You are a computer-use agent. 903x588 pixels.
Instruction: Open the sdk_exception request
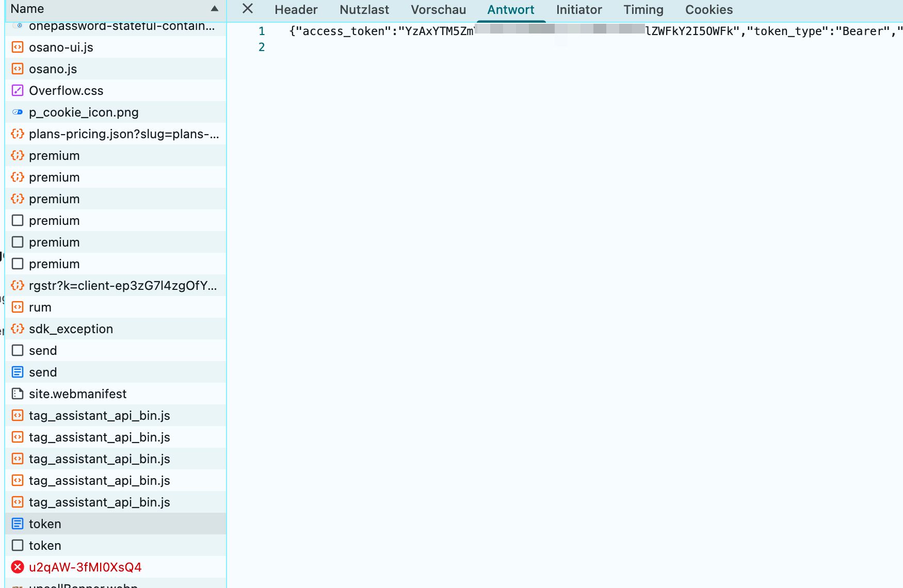(116, 329)
